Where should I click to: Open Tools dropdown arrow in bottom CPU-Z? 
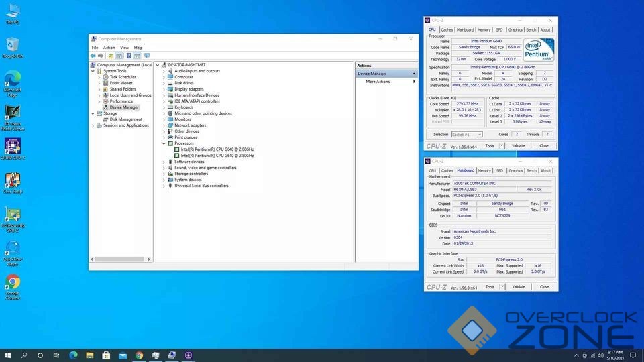pos(502,286)
